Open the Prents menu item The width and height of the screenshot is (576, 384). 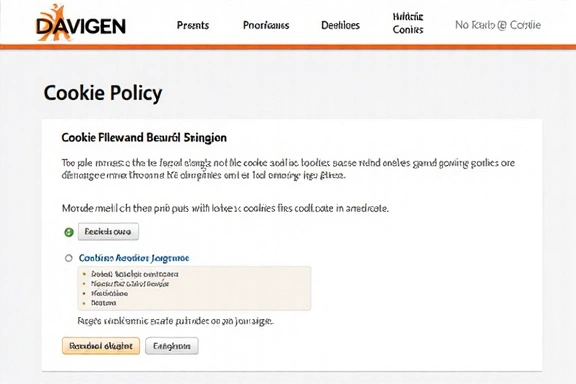tap(193, 25)
